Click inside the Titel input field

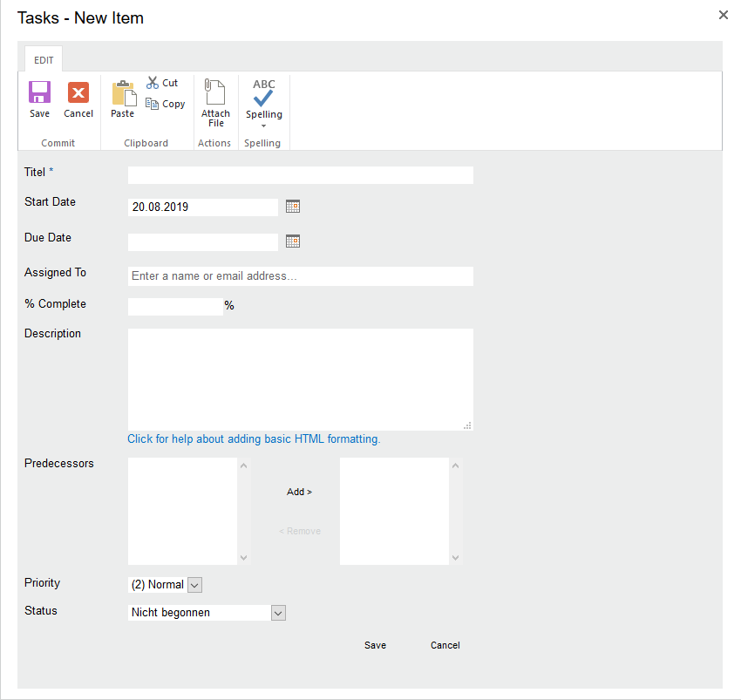300,174
